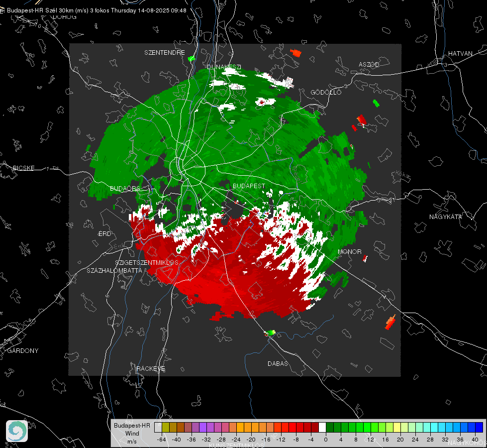This screenshot has width=487, height=448.
Task: Click the orange-red echo north of Aszod road
Action: (296, 53)
